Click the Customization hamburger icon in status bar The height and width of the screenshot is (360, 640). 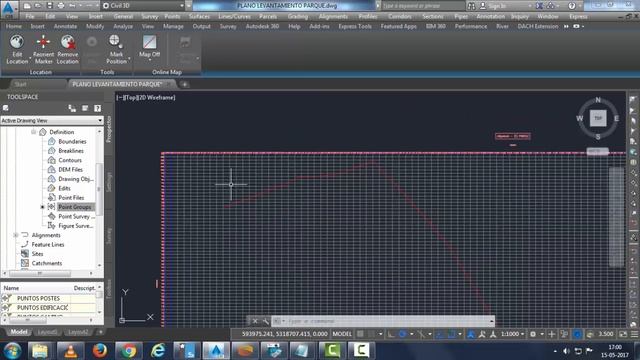click(x=634, y=334)
